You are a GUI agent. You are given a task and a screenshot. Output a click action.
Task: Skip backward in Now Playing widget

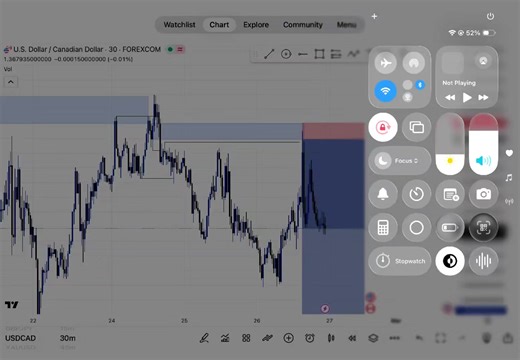pos(450,98)
